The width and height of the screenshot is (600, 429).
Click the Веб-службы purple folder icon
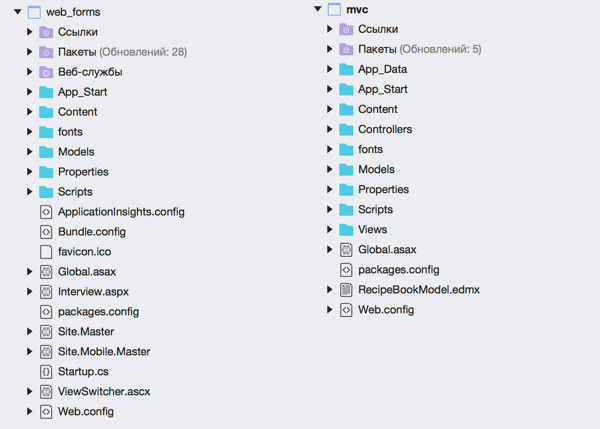point(46,72)
